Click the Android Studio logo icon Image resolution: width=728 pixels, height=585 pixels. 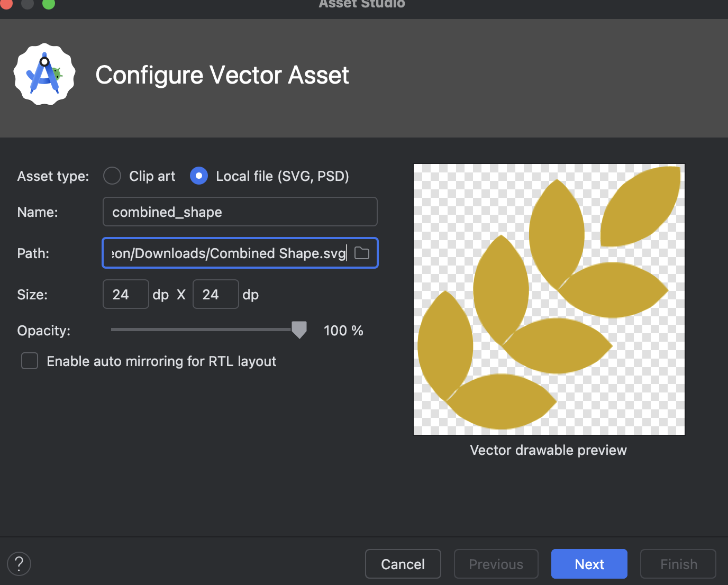pos(44,75)
